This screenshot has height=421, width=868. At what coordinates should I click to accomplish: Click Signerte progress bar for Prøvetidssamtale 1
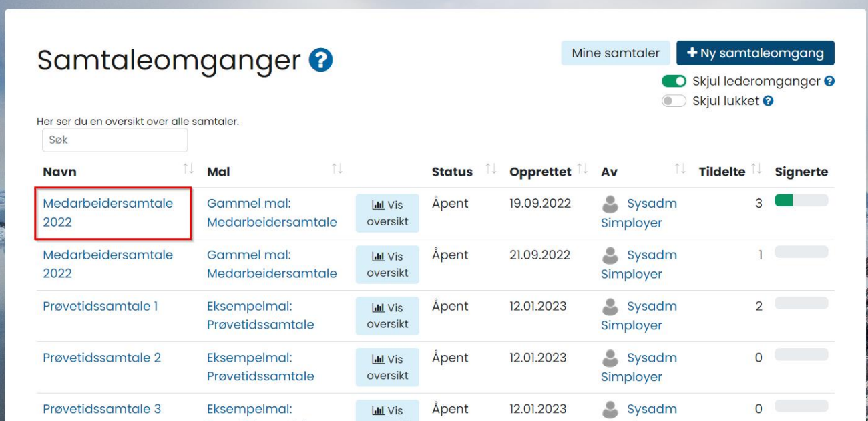click(801, 303)
